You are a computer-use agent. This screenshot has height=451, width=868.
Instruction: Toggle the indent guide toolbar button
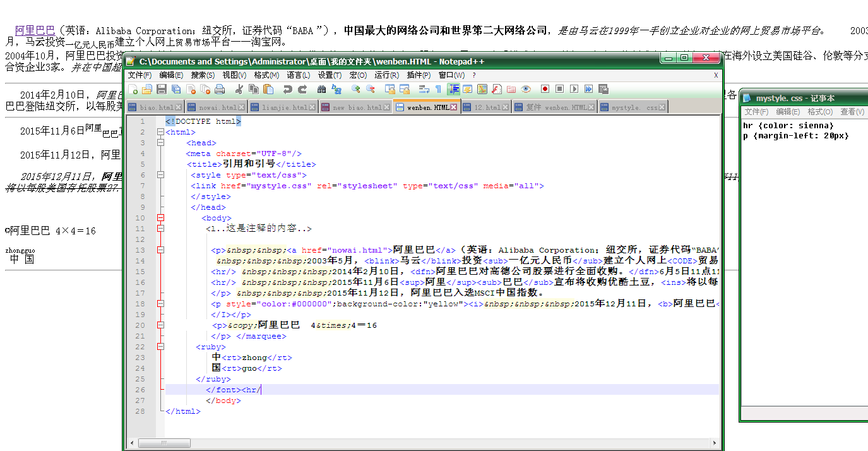click(453, 89)
